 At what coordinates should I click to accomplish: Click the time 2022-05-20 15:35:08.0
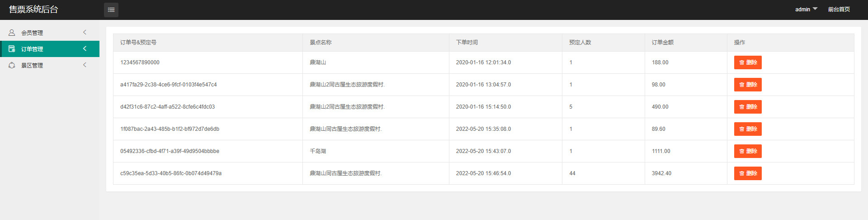[x=484, y=129]
